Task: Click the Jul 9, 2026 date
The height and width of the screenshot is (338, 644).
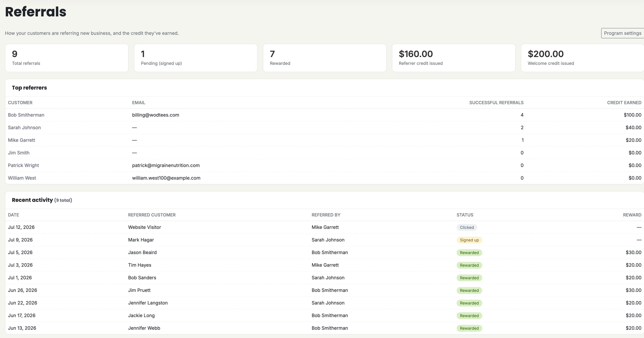Action: tap(20, 240)
